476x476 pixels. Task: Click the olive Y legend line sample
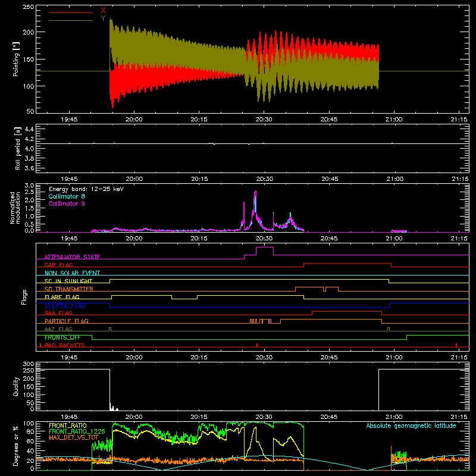click(x=71, y=21)
